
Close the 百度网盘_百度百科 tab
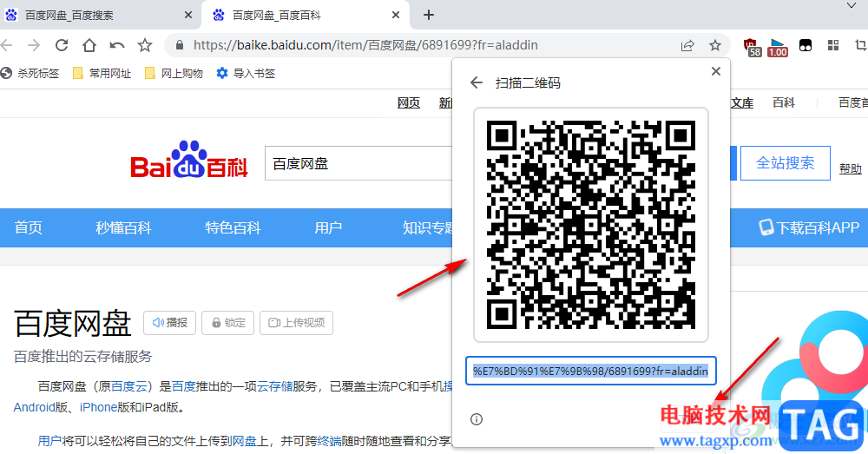tap(396, 15)
